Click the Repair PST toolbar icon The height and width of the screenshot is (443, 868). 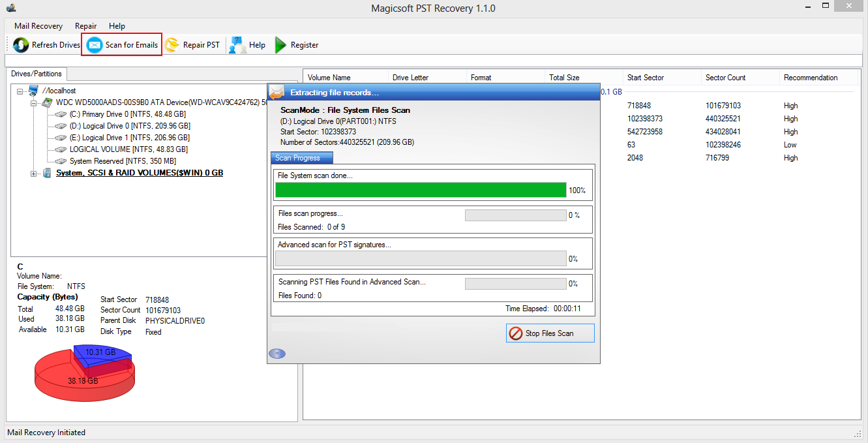(171, 45)
